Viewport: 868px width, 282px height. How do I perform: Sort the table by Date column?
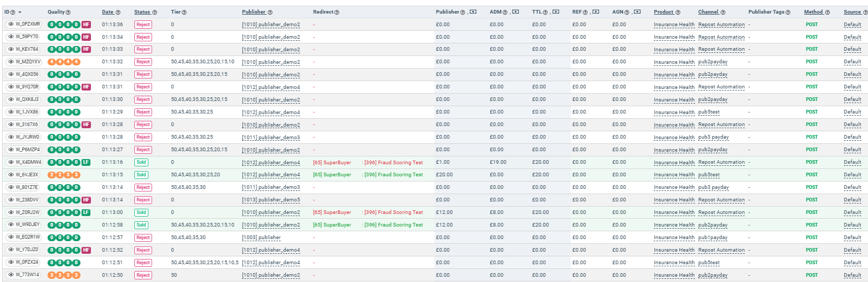(108, 12)
